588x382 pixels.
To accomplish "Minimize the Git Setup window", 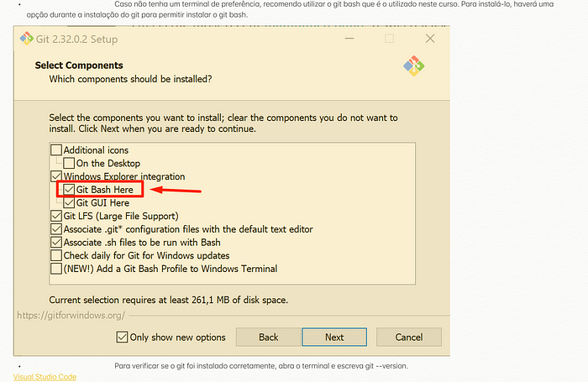I will click(x=349, y=39).
